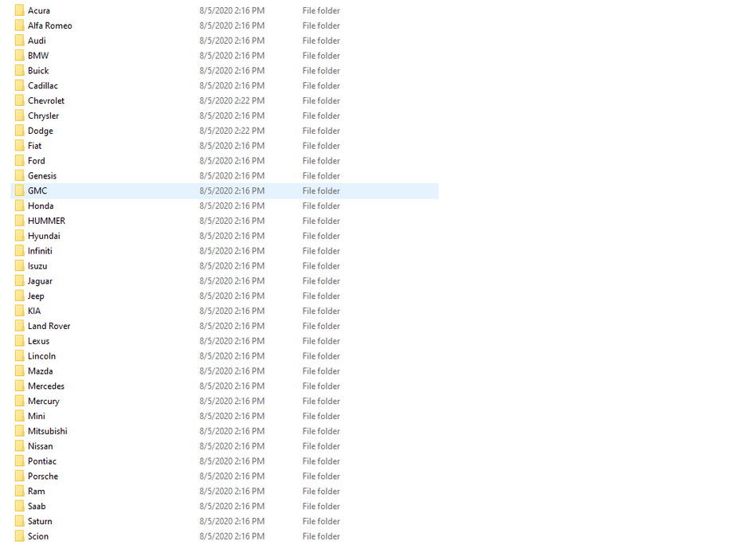
Task: Select the Saturn folder name
Action: tap(40, 521)
